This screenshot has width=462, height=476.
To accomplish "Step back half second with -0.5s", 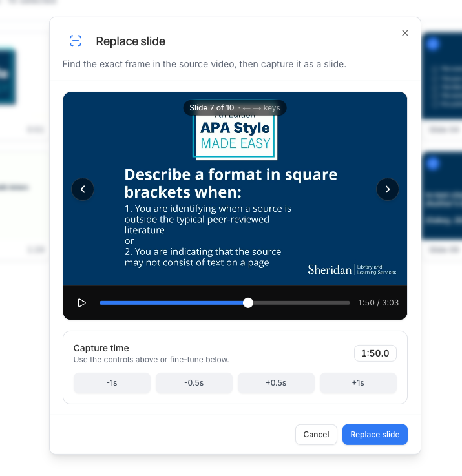I will [194, 383].
